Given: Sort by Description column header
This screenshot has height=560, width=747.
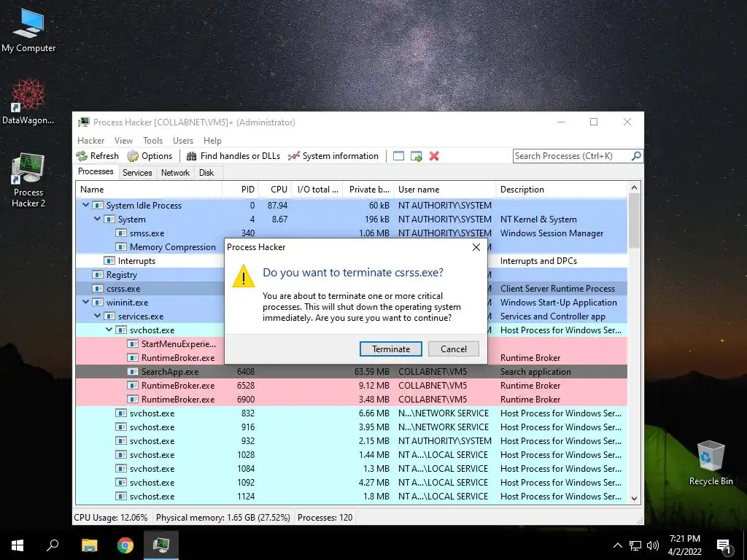Looking at the screenshot, I should point(561,190).
